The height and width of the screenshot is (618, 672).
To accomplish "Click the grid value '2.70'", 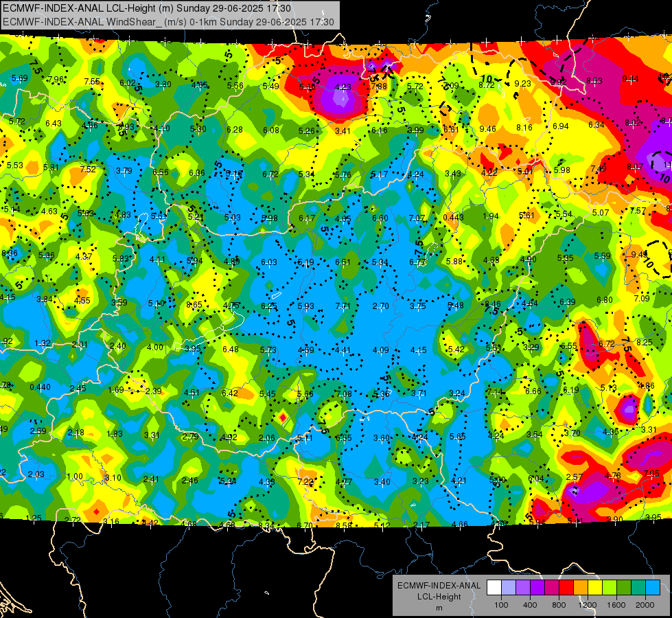I will click(380, 306).
